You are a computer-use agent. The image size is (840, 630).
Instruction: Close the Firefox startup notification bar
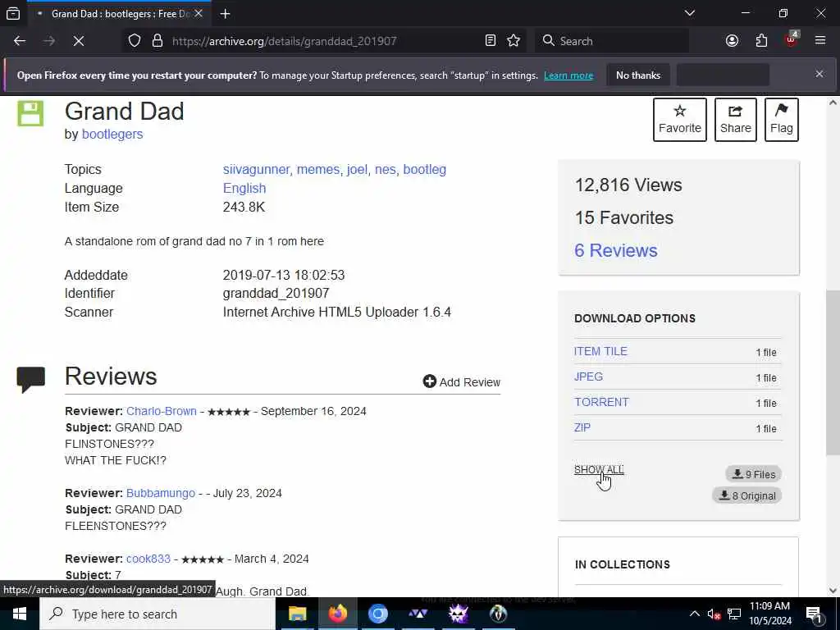[x=819, y=74]
